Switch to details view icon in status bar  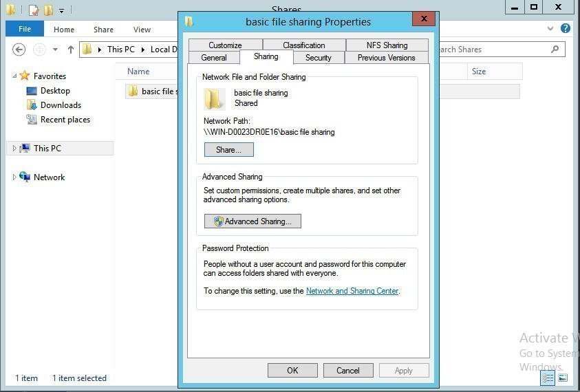[548, 378]
